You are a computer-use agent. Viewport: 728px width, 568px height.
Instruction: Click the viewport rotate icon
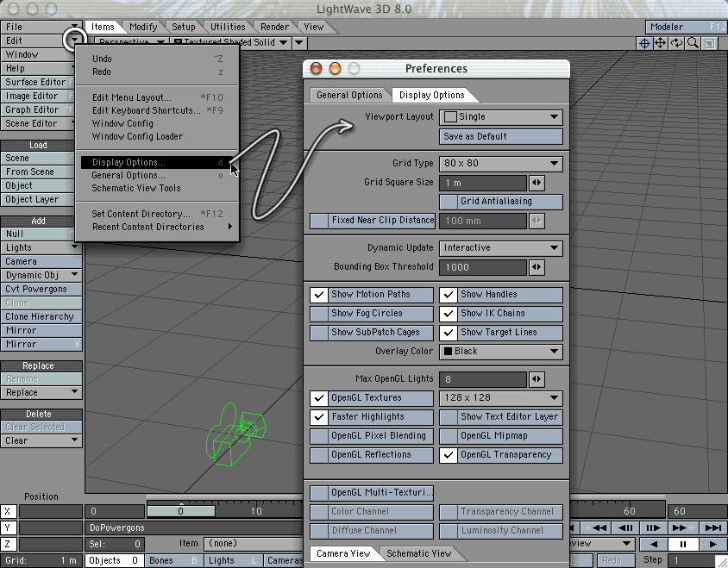pyautogui.click(x=676, y=44)
